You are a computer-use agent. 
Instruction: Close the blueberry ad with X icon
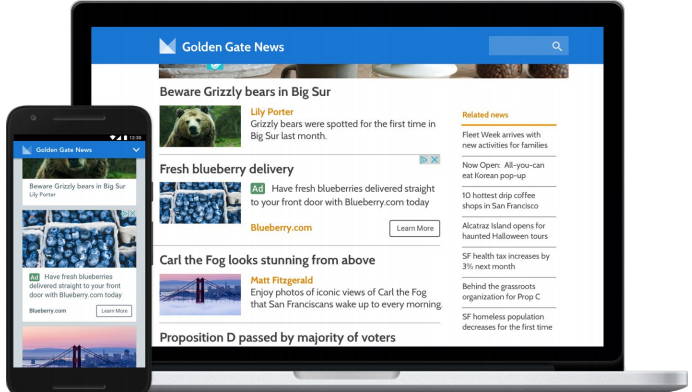(435, 159)
